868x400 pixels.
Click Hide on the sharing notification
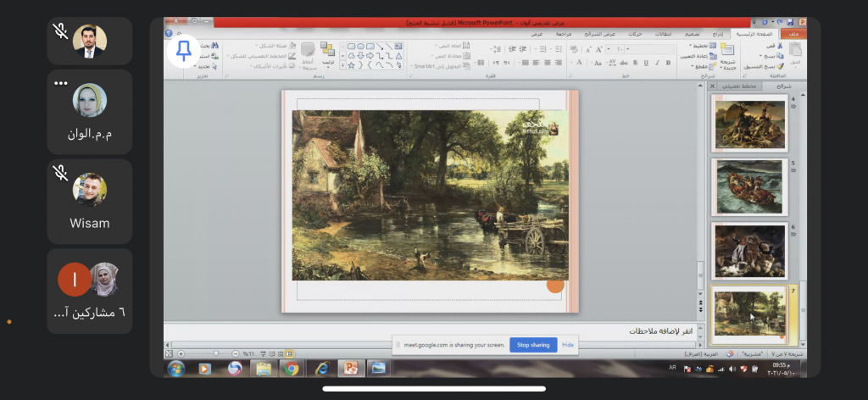[x=568, y=345]
